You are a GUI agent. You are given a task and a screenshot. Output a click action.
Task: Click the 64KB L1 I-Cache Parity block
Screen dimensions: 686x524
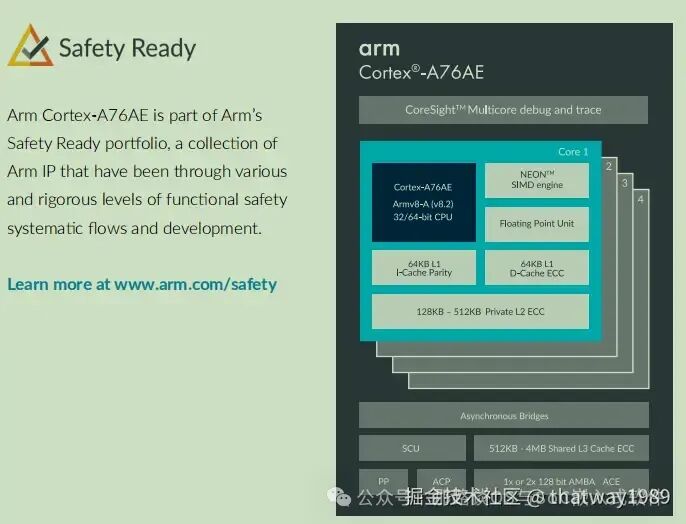424,268
